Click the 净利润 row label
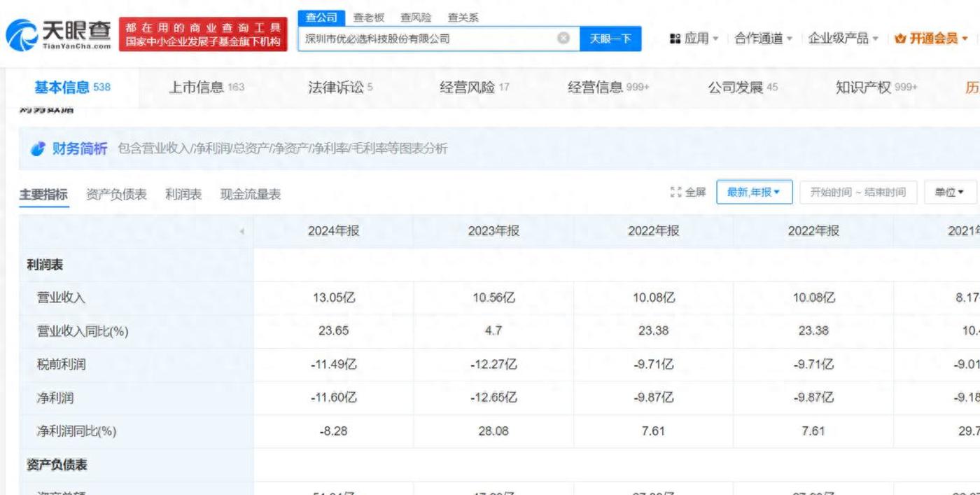The width and height of the screenshot is (980, 495). click(55, 398)
